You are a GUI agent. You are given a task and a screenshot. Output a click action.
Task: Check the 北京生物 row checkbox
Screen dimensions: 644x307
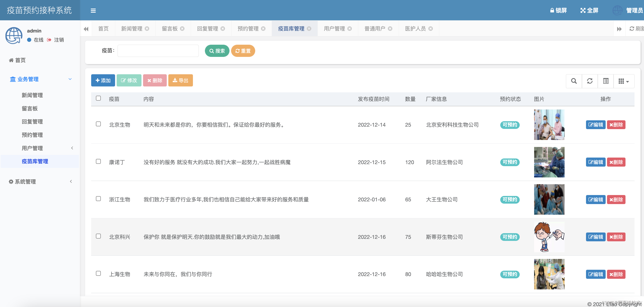(x=98, y=124)
